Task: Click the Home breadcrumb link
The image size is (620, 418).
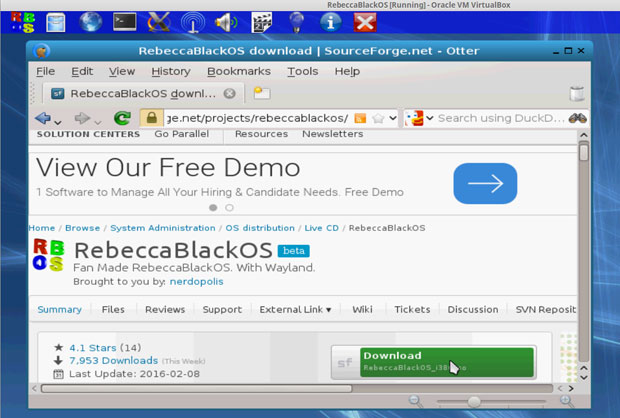Action: click(x=42, y=228)
